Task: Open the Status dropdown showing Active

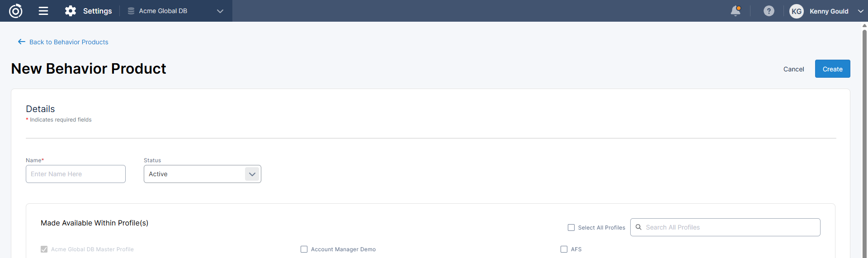Action: (x=252, y=174)
